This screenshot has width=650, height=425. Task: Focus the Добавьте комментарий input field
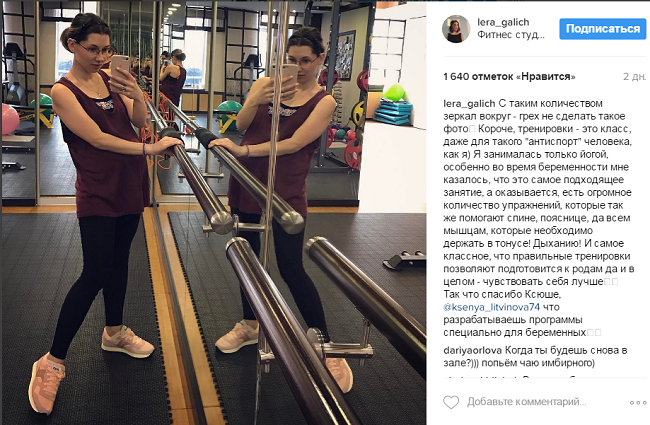pyautogui.click(x=526, y=402)
